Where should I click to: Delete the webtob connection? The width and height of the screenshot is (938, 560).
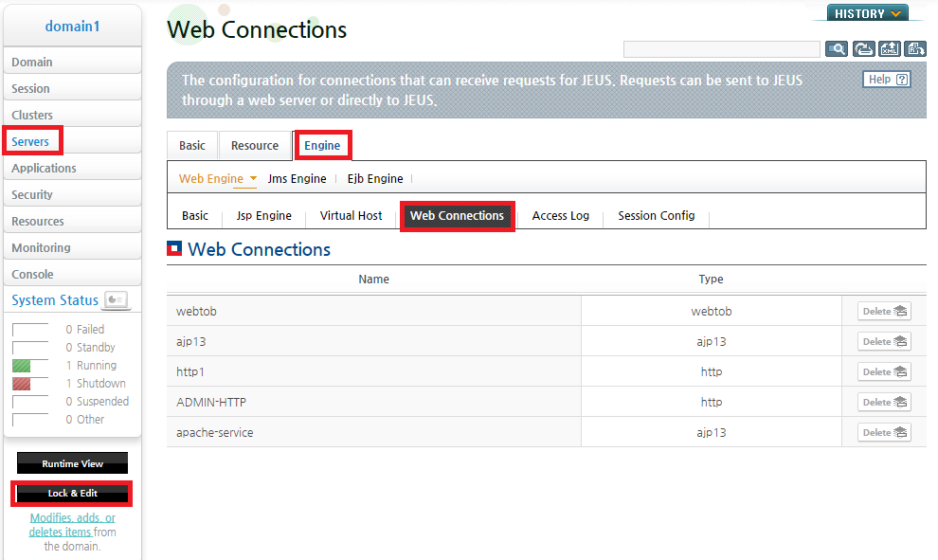[x=884, y=311]
